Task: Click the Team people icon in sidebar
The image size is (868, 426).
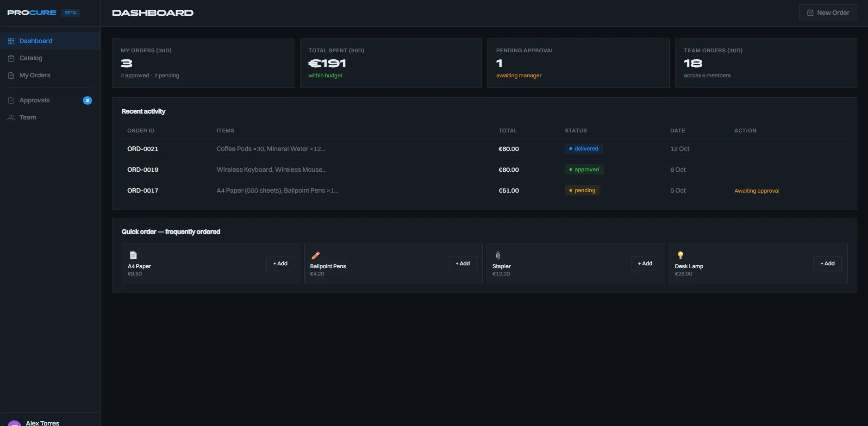Action: (11, 118)
